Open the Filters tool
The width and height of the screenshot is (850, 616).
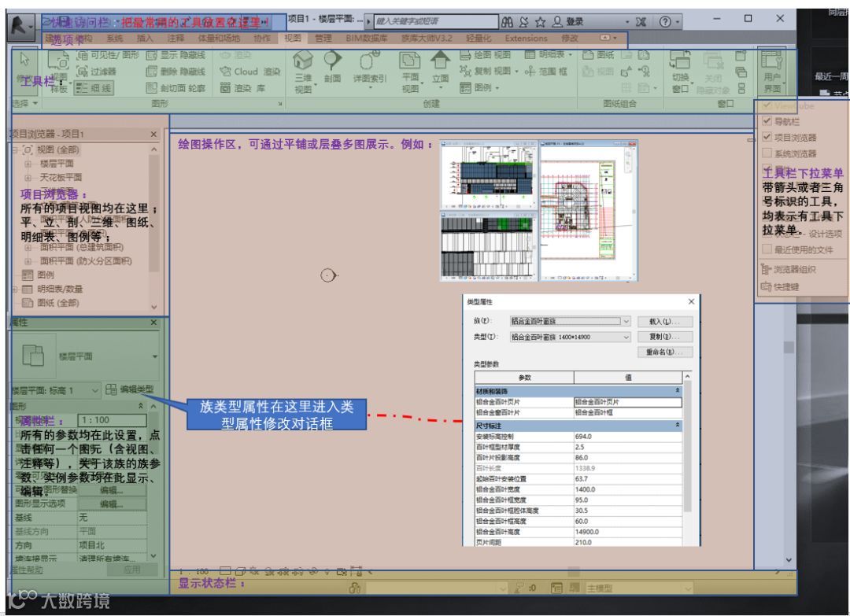pos(97,72)
